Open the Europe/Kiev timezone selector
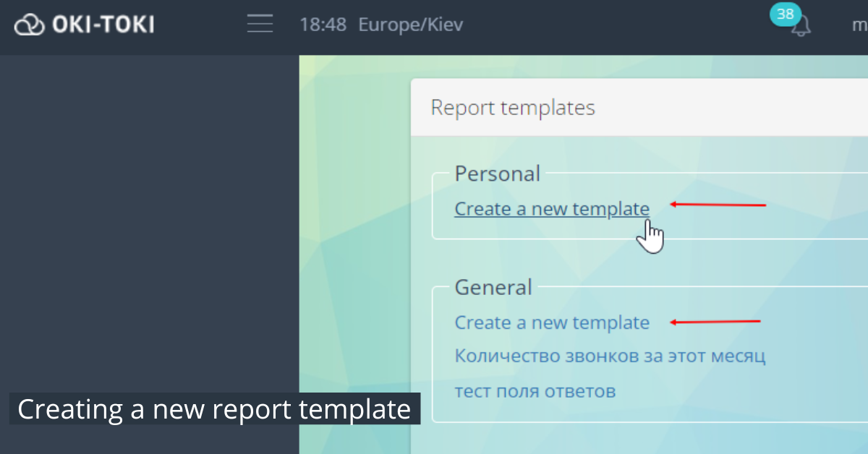Screen dimensions: 868x454 pos(410,24)
